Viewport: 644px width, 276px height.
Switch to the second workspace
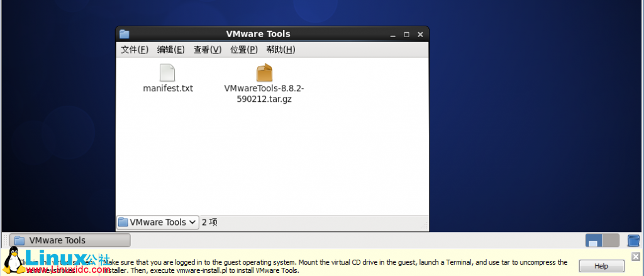611,240
